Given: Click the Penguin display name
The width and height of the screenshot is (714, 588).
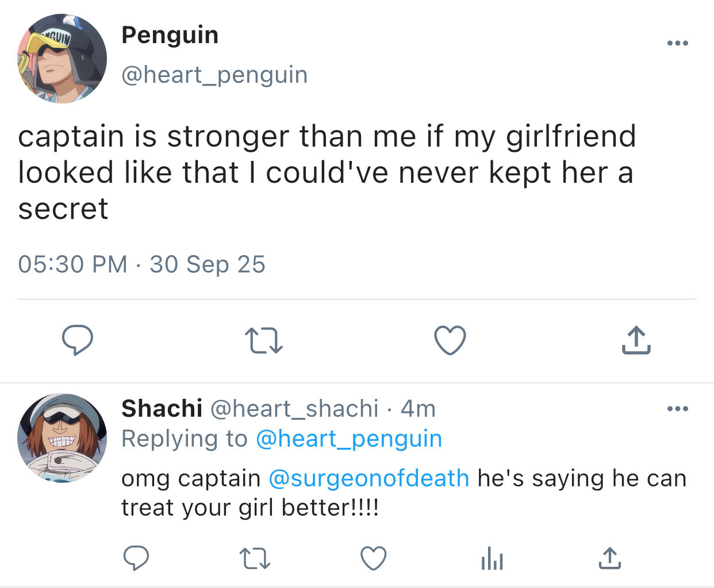Looking at the screenshot, I should 170,35.
